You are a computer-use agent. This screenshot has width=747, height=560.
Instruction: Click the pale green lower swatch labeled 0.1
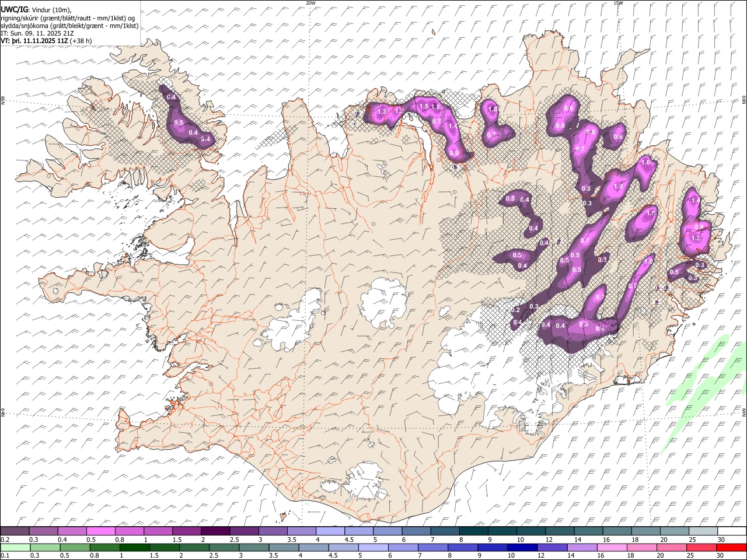(15, 547)
